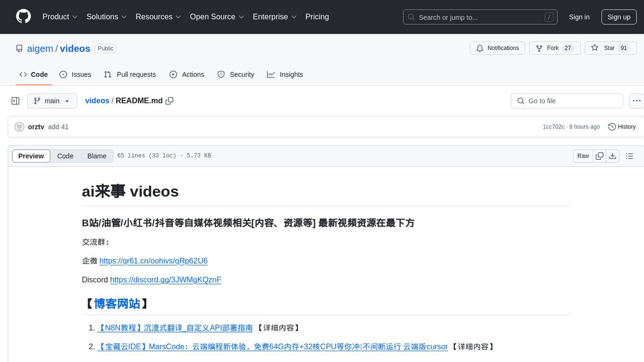Click the Sign up button

click(x=619, y=17)
